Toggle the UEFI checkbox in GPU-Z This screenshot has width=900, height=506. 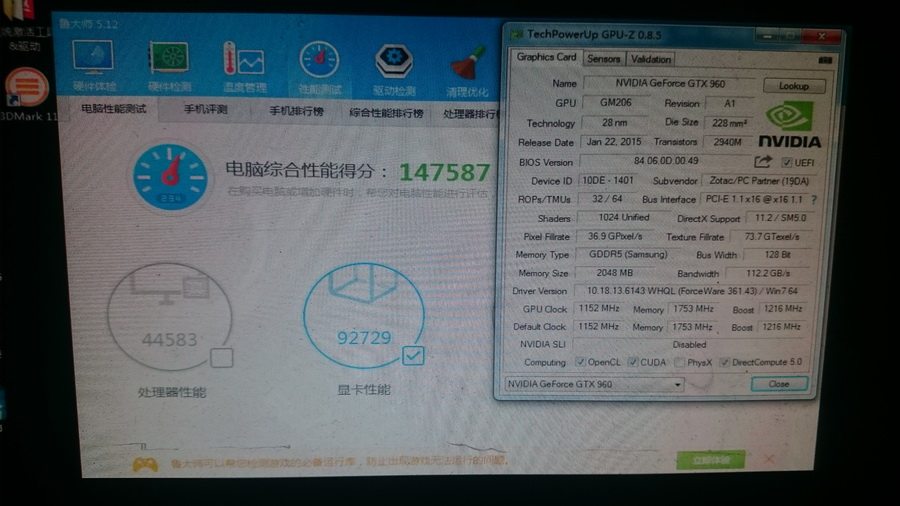click(x=786, y=163)
